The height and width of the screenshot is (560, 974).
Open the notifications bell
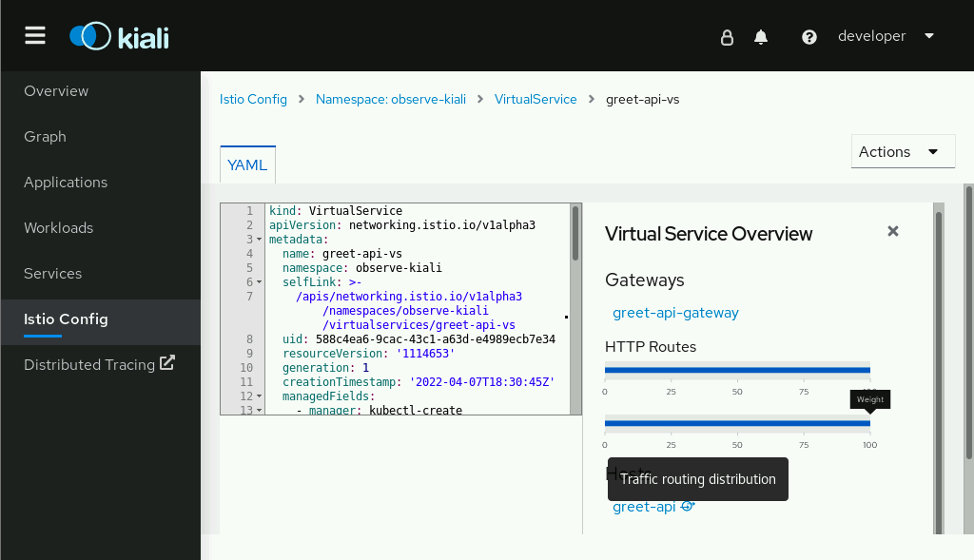(762, 36)
